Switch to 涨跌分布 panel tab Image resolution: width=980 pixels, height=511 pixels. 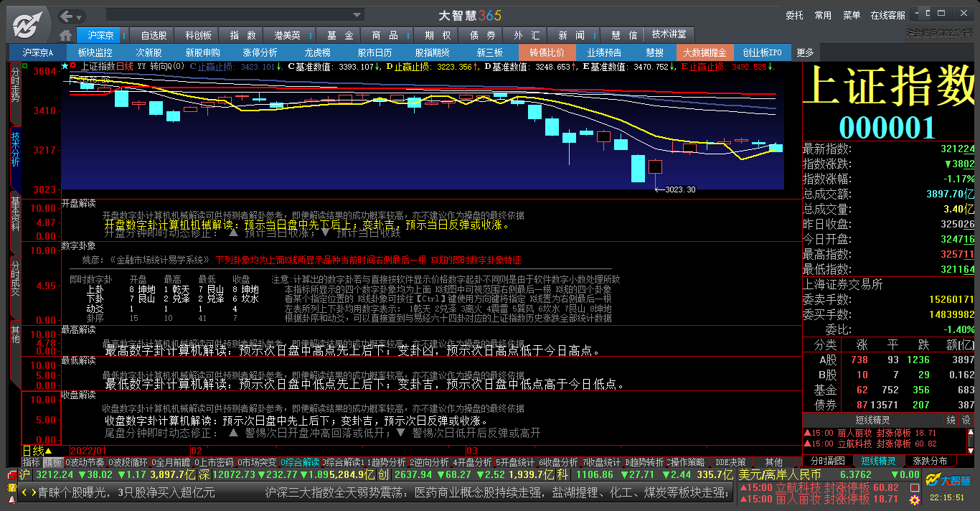[930, 461]
